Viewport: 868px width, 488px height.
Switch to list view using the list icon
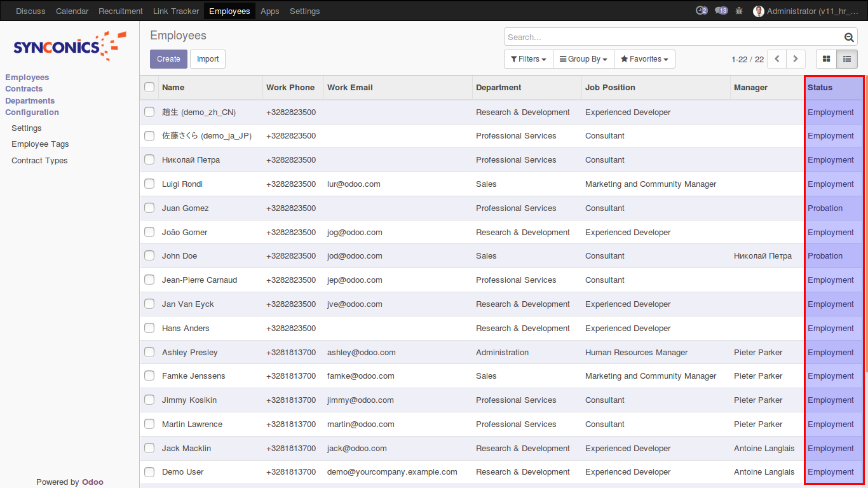(x=847, y=59)
